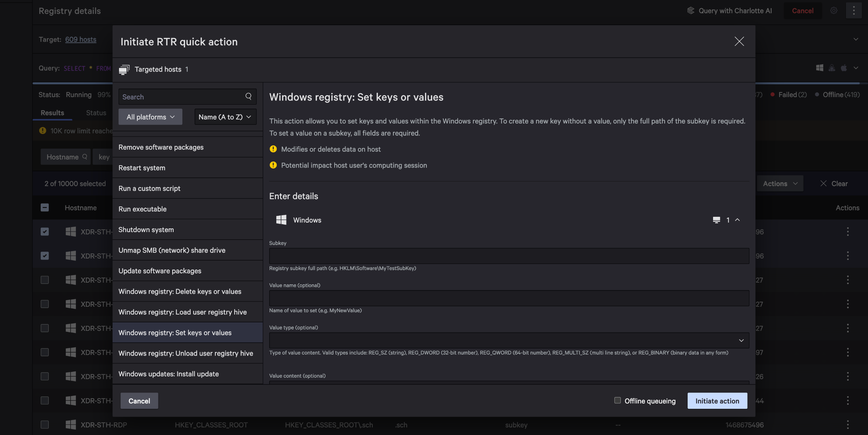The height and width of the screenshot is (435, 868).
Task: Enable the Offline queueing checkbox
Action: pos(617,400)
